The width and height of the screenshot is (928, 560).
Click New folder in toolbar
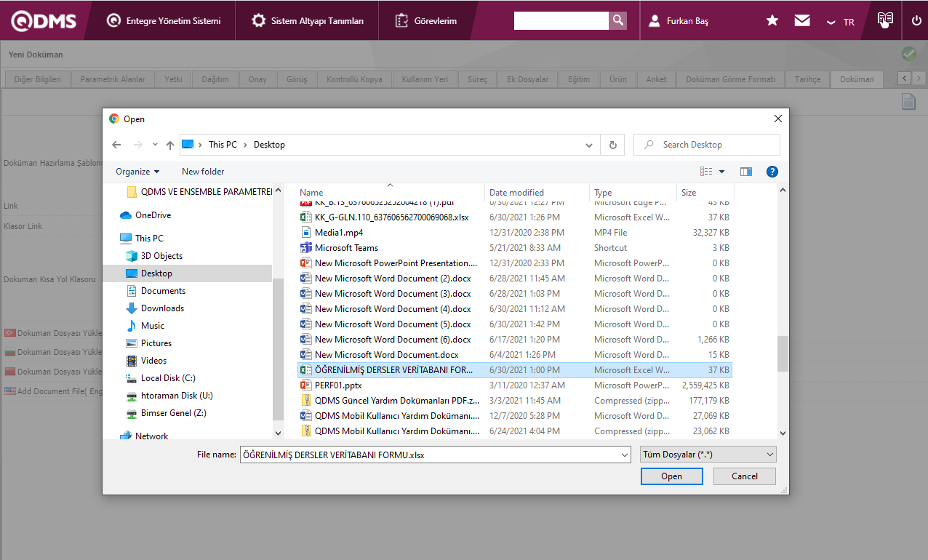[x=203, y=172]
